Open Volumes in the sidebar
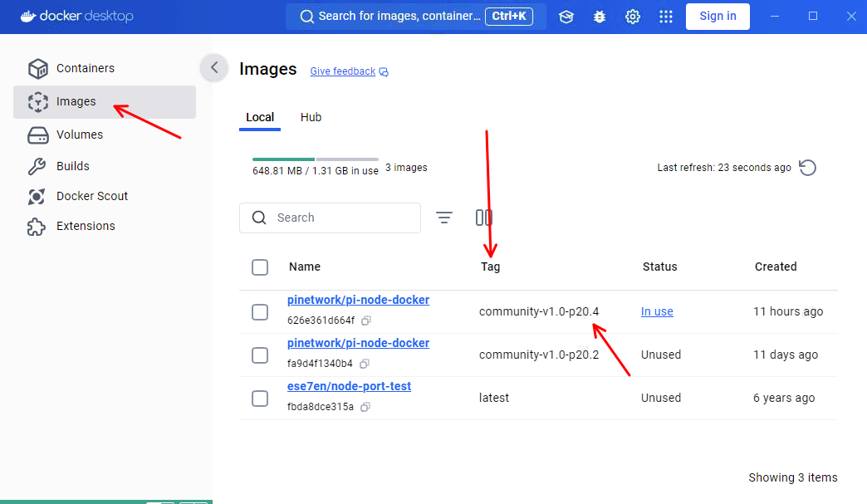867x504 pixels. pos(80,135)
